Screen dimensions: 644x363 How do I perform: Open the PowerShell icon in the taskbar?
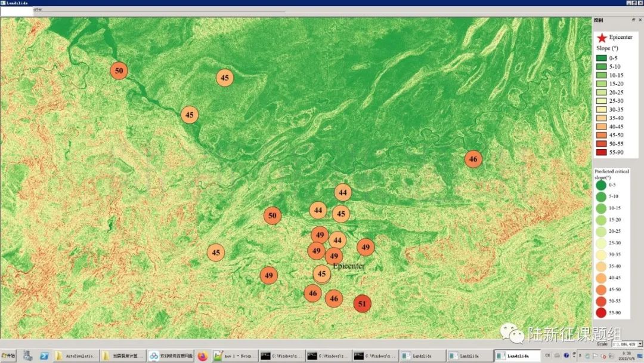pos(45,356)
